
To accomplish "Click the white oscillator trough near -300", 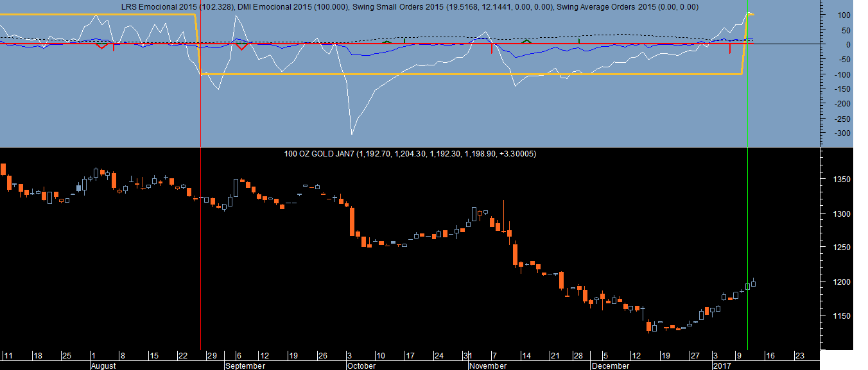I will coord(351,133).
